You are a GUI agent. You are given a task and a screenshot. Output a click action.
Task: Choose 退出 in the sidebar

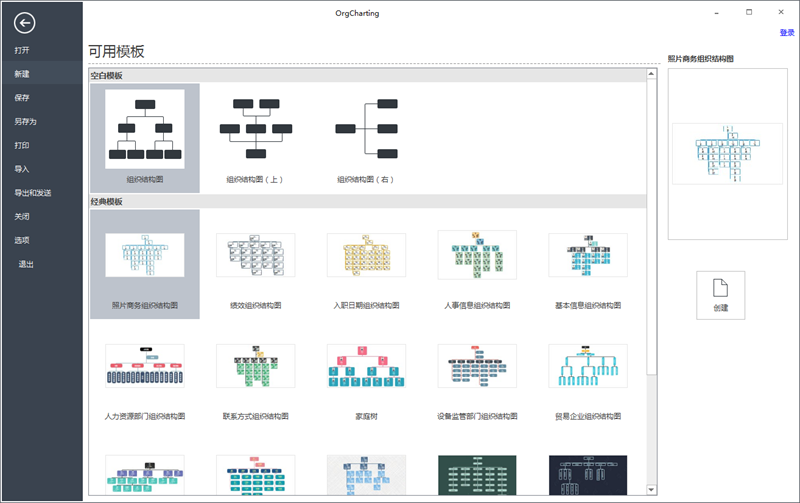point(26,264)
